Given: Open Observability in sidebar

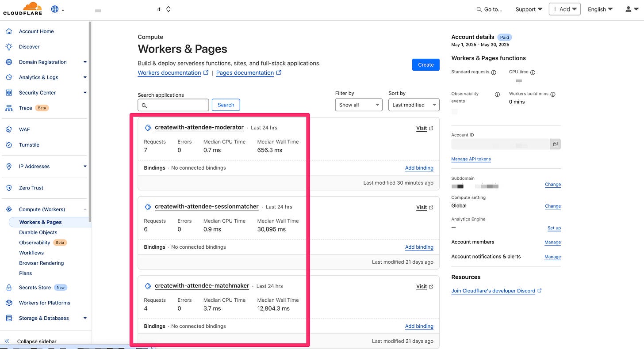Looking at the screenshot, I should pyautogui.click(x=34, y=243).
